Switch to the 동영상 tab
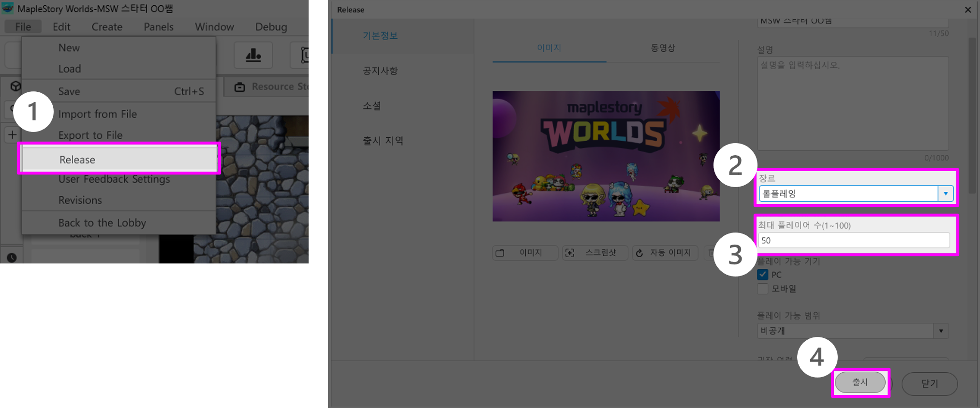Viewport: 980px width, 408px height. [x=663, y=48]
